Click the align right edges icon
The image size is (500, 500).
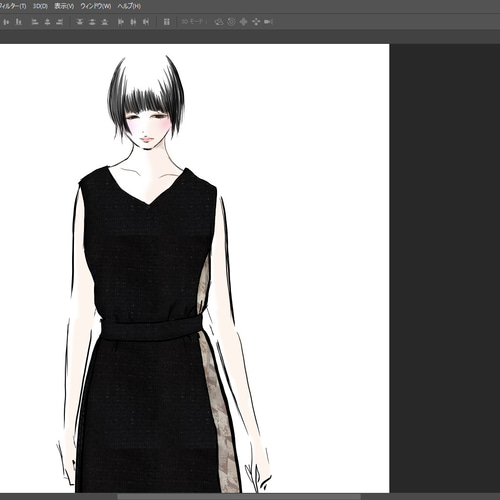click(x=60, y=22)
